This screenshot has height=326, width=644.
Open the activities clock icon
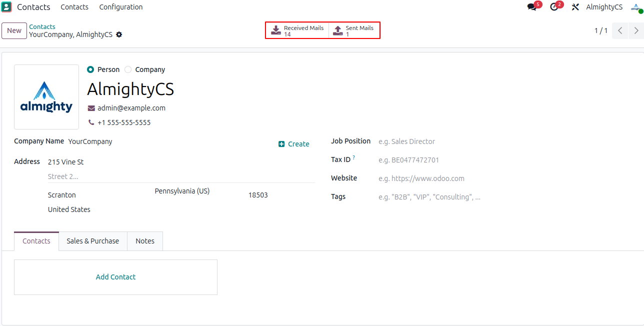553,7
